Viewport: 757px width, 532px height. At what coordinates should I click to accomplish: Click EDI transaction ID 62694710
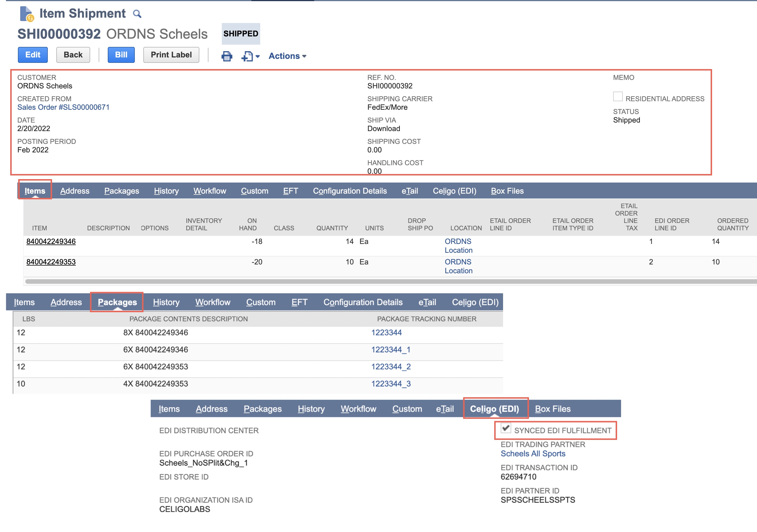[x=518, y=477]
